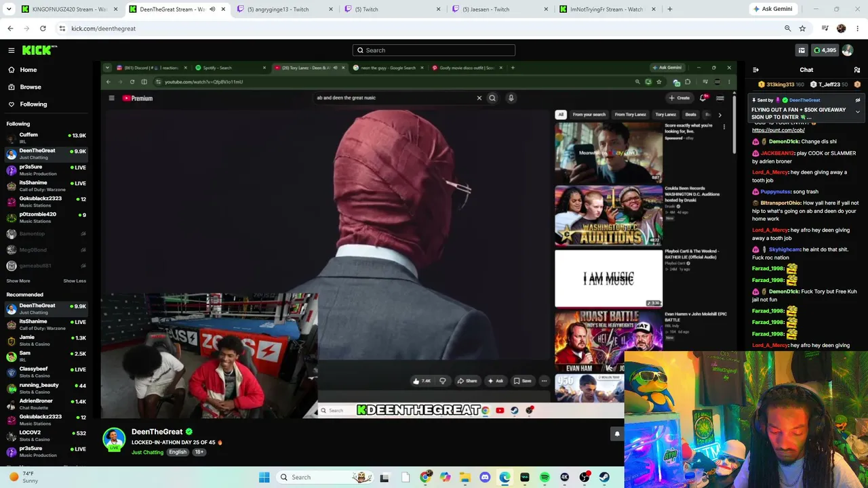This screenshot has width=868, height=488.
Task: Select the From Tory Lanez filter chip
Action: pyautogui.click(x=630, y=115)
